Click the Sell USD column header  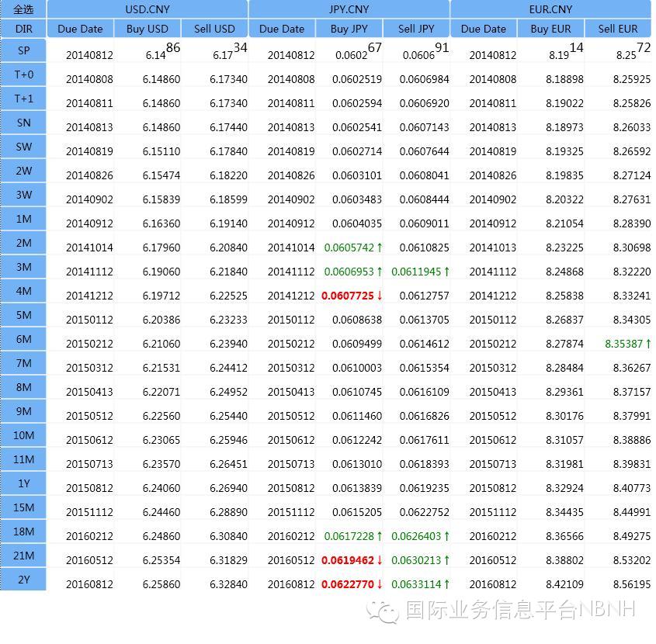pyautogui.click(x=214, y=29)
